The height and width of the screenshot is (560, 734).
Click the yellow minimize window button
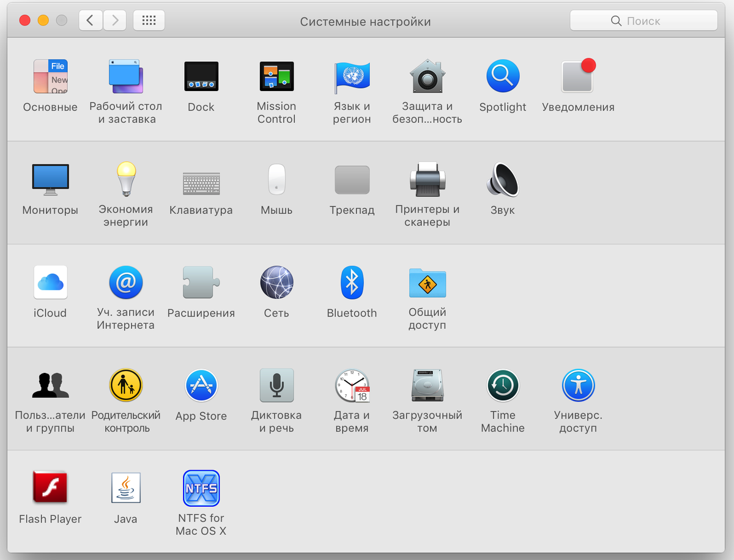(x=43, y=20)
